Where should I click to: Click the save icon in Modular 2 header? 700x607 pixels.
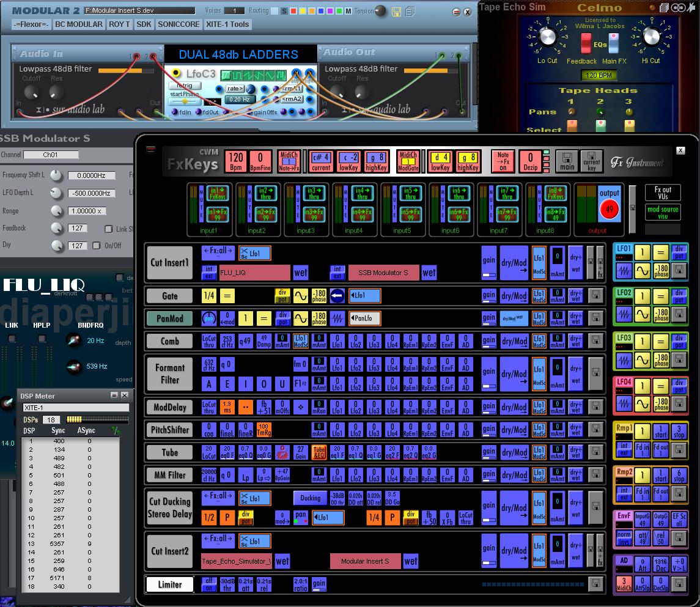click(x=396, y=12)
